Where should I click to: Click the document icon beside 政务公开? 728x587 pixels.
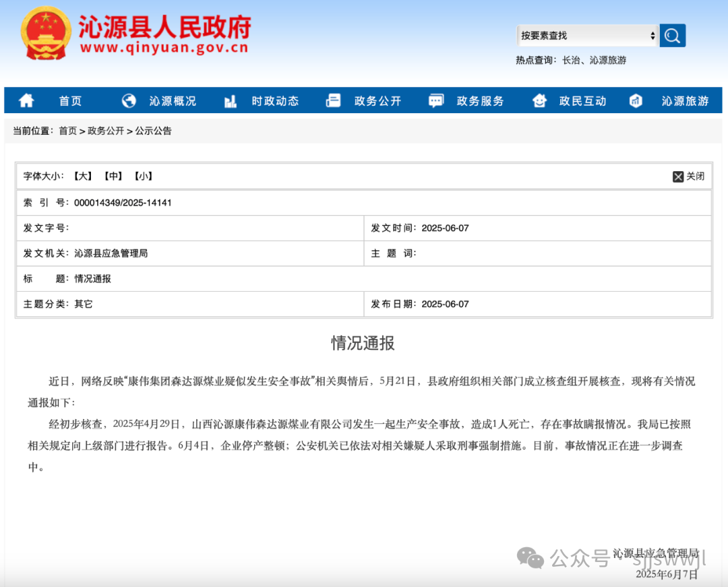[x=334, y=100]
